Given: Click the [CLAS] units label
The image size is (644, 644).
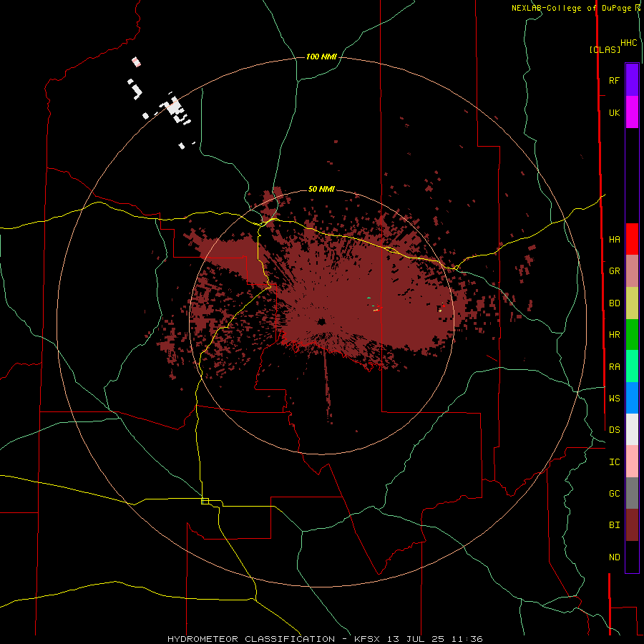Looking at the screenshot, I should [605, 49].
